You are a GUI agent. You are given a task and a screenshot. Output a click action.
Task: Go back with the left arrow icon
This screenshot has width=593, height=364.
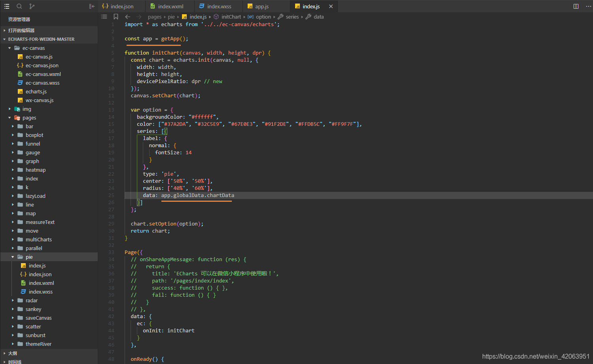coord(127,17)
